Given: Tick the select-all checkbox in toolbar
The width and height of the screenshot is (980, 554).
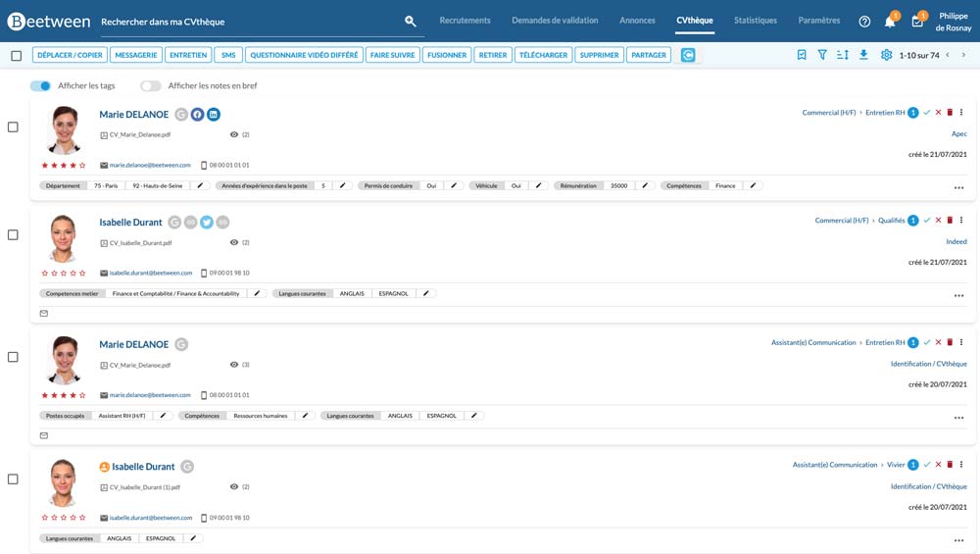Looking at the screenshot, I should coord(17,56).
